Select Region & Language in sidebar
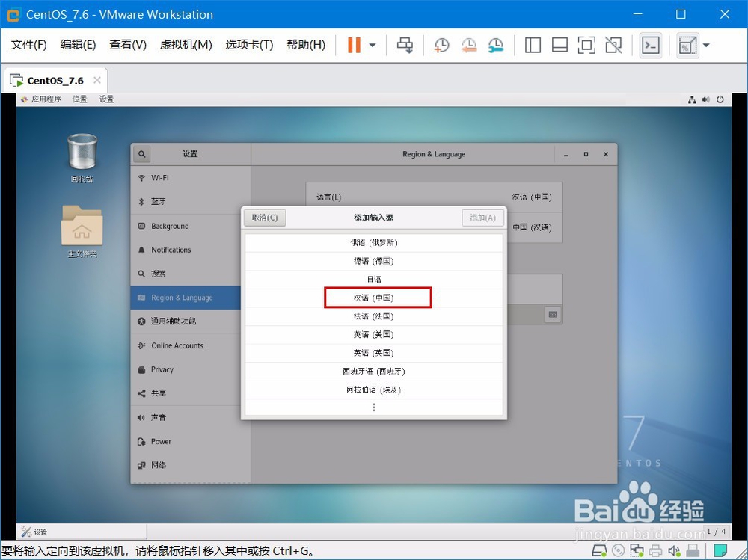Screen dimensions: 748x560 [186, 298]
